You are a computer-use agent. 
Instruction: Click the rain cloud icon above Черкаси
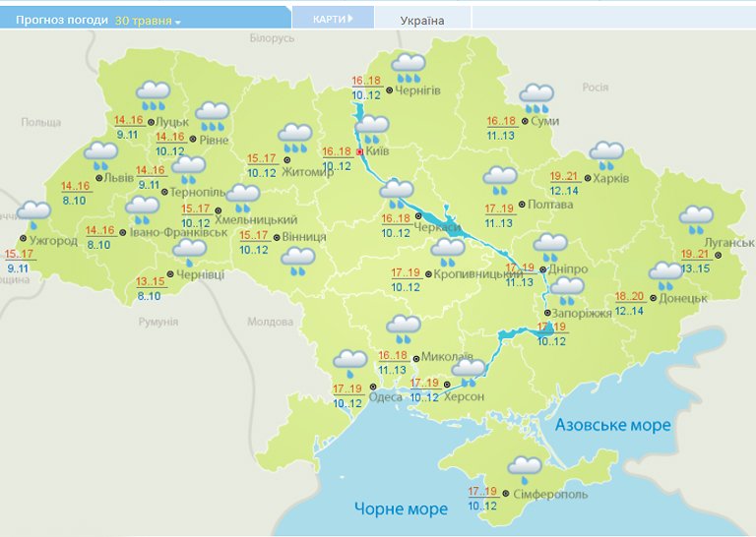click(397, 194)
